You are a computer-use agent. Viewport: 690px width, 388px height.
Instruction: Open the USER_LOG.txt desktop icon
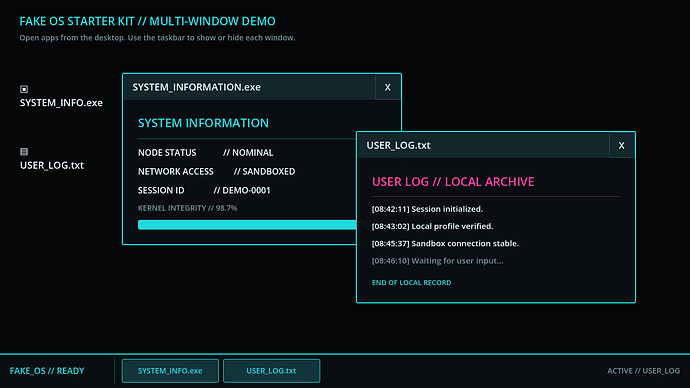point(24,152)
